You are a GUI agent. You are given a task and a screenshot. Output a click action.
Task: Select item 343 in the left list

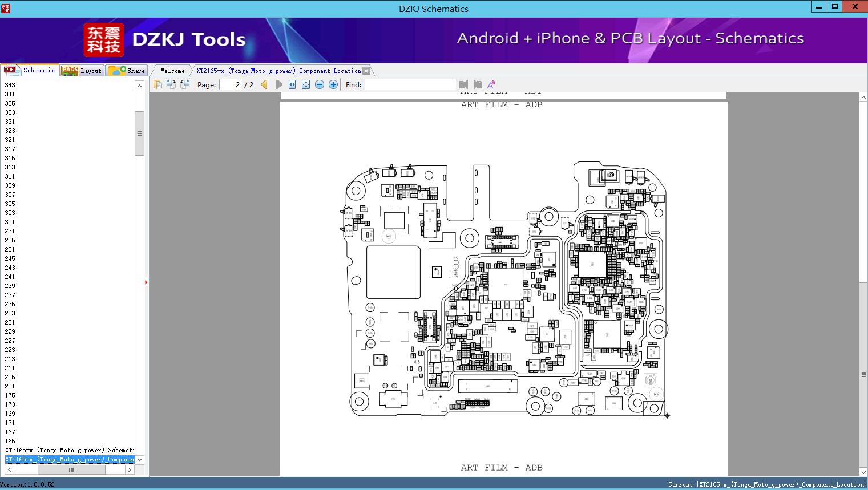(10, 85)
